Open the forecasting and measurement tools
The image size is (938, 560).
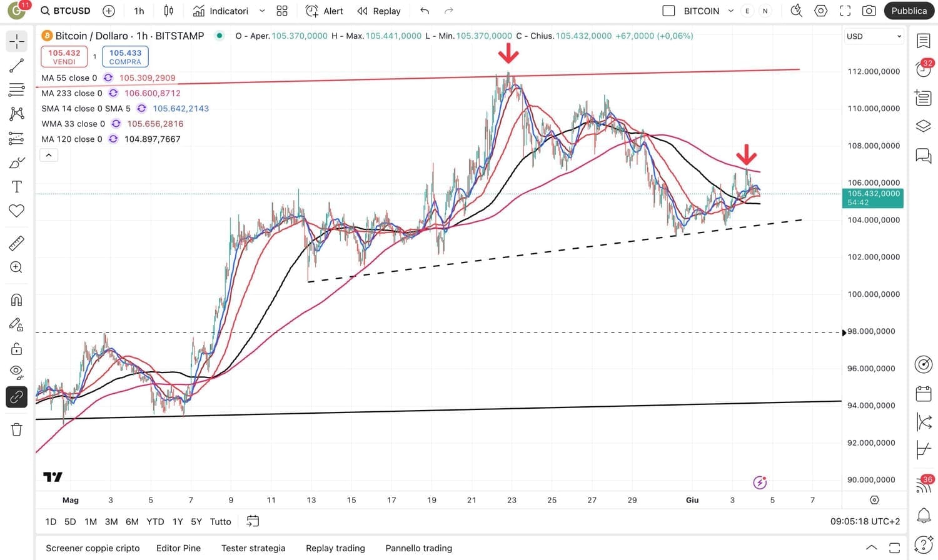point(17,138)
